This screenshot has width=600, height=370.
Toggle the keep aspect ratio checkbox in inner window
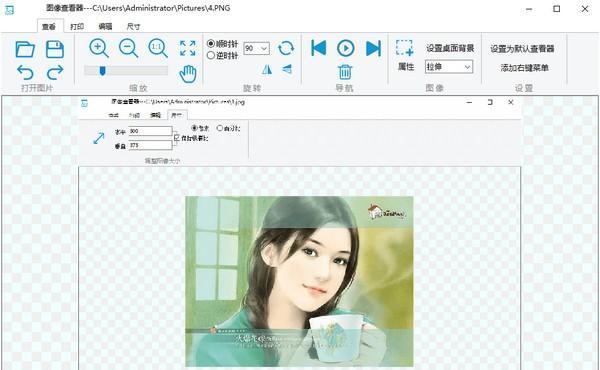click(x=176, y=138)
